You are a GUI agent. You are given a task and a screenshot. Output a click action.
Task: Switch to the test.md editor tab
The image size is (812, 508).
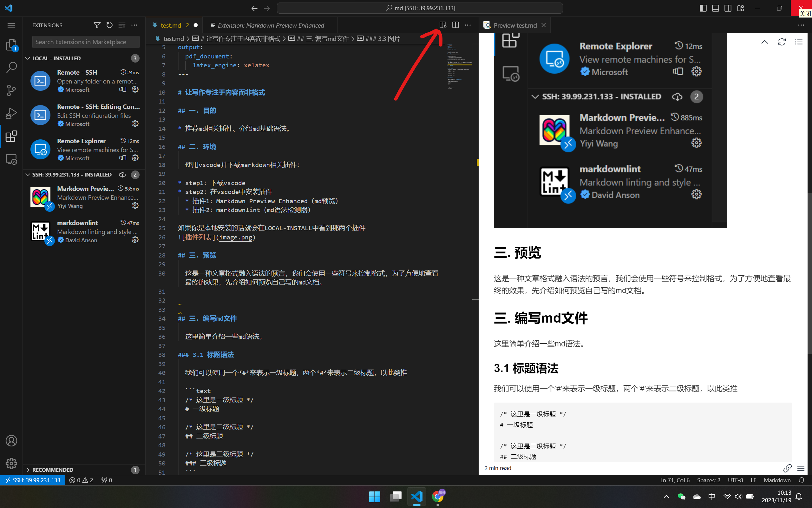174,25
